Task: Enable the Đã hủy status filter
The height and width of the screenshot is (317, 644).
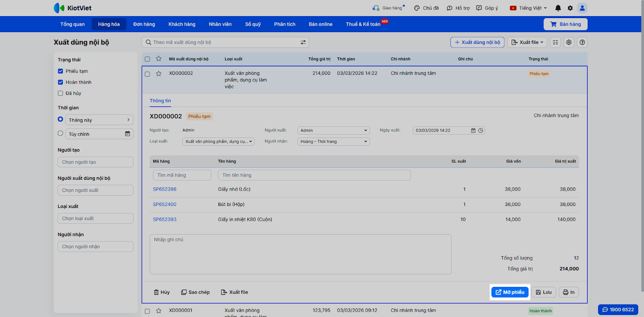Action: [60, 93]
